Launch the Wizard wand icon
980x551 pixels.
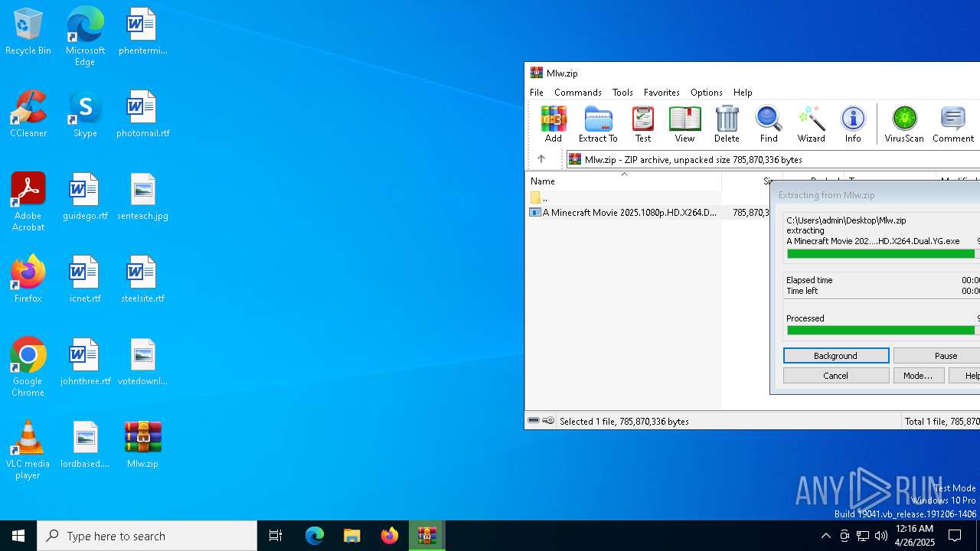pos(811,124)
